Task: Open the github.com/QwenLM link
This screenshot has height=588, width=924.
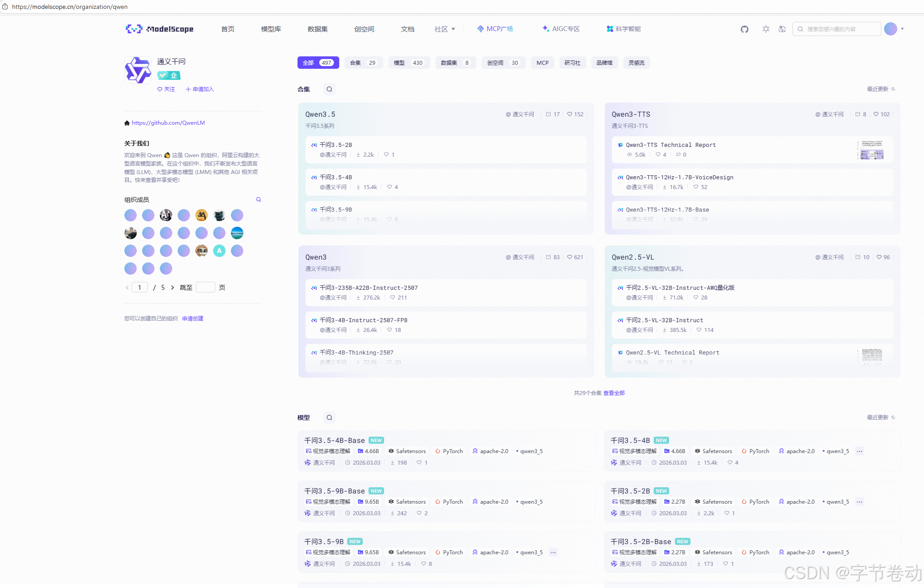Action: point(168,123)
